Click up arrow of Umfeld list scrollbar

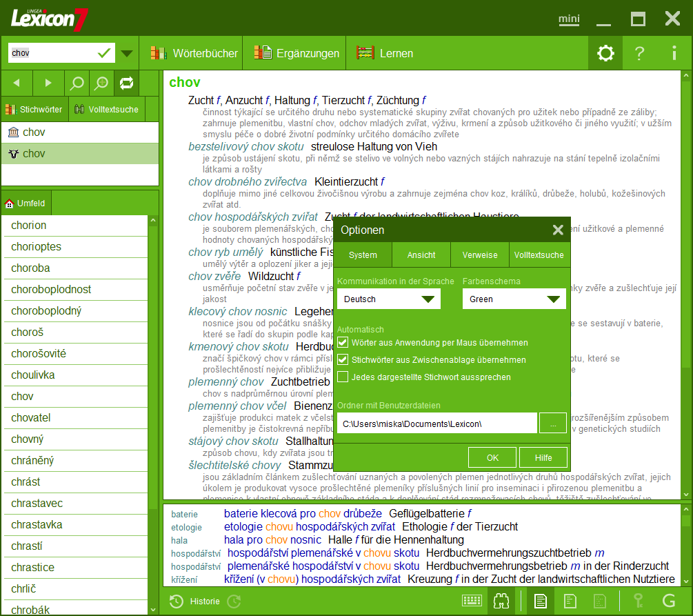click(x=153, y=220)
